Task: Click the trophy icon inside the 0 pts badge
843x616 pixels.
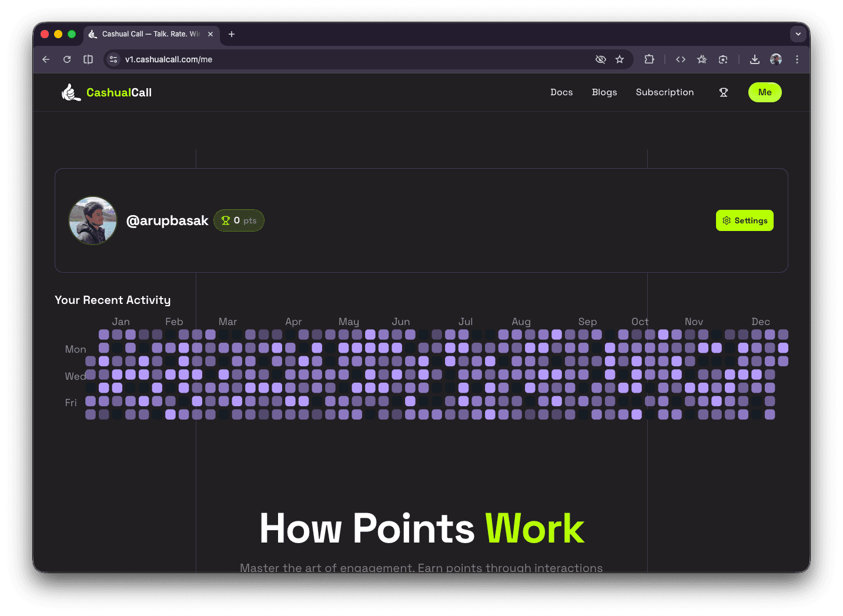Action: tap(226, 220)
